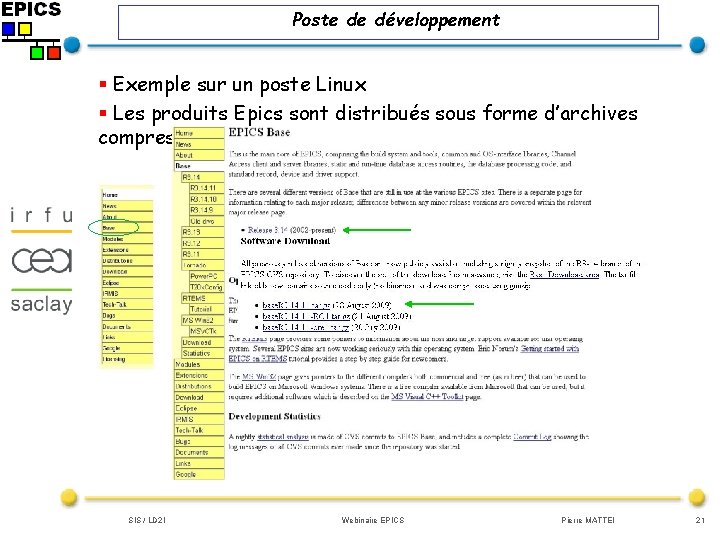
Task: Select the R3.14.10 menu entry
Action: [x=207, y=199]
